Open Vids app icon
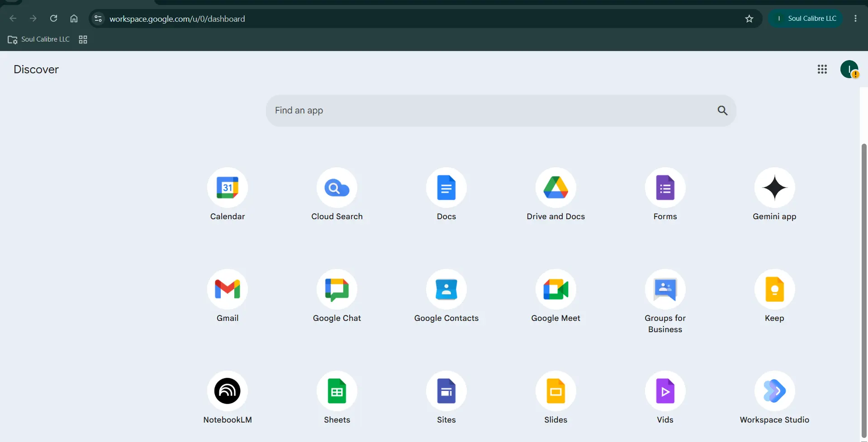The width and height of the screenshot is (868, 442). coord(665,391)
